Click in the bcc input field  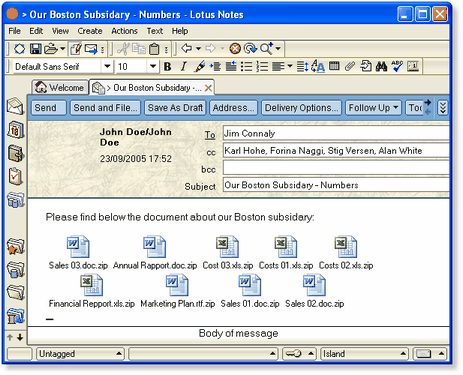click(x=336, y=168)
